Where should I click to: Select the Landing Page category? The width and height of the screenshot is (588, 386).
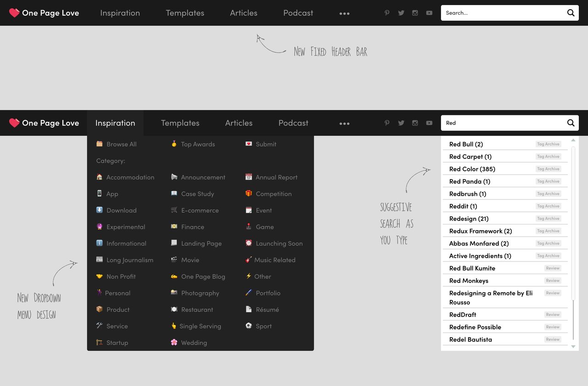pyautogui.click(x=202, y=243)
